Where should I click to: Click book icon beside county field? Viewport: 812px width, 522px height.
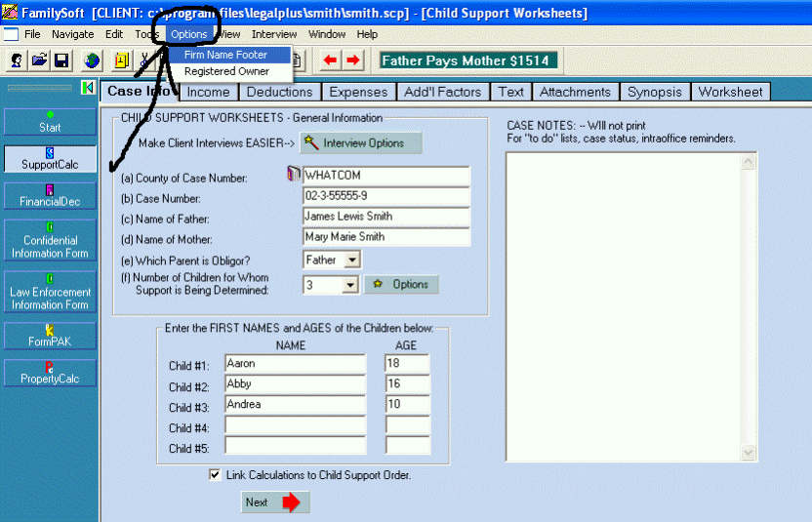(292, 175)
